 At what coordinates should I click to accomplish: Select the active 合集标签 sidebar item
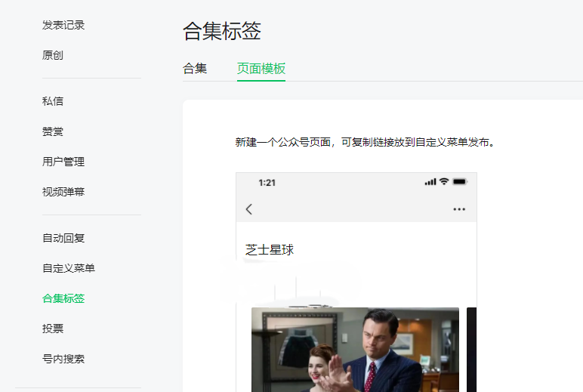click(63, 298)
